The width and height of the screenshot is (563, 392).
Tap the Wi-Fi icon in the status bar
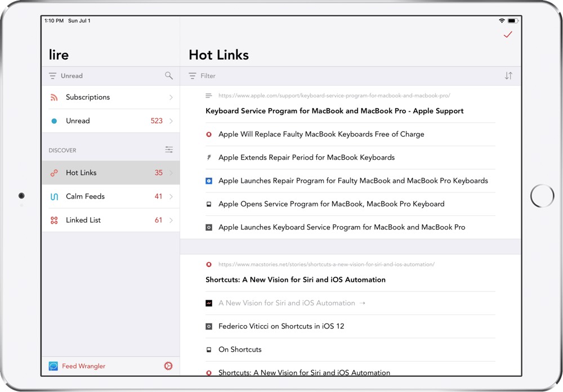502,21
